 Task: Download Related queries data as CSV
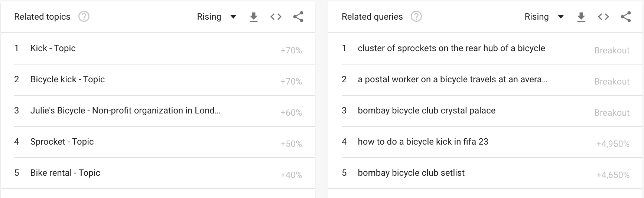(581, 17)
